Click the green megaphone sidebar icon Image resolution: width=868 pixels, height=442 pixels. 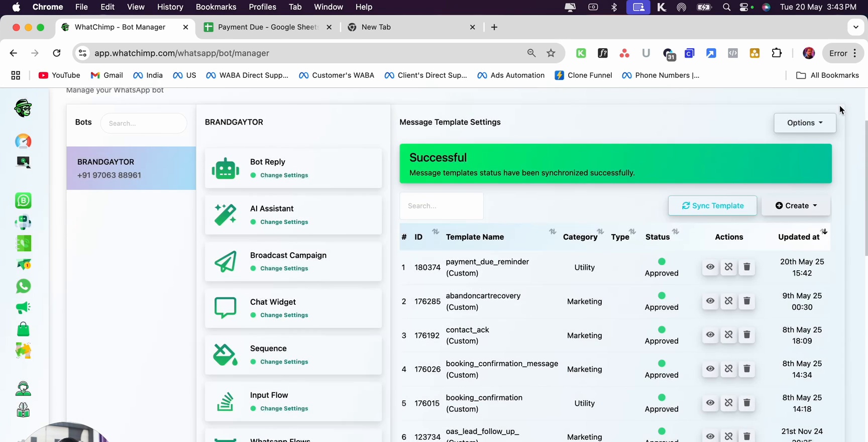coord(23,307)
